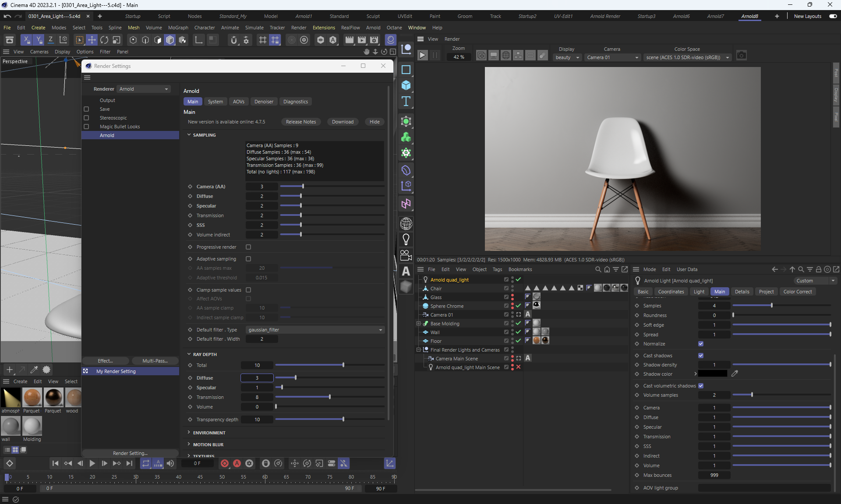Enable Adaptive sampling checkbox
This screenshot has height=504, width=841.
[248, 259]
